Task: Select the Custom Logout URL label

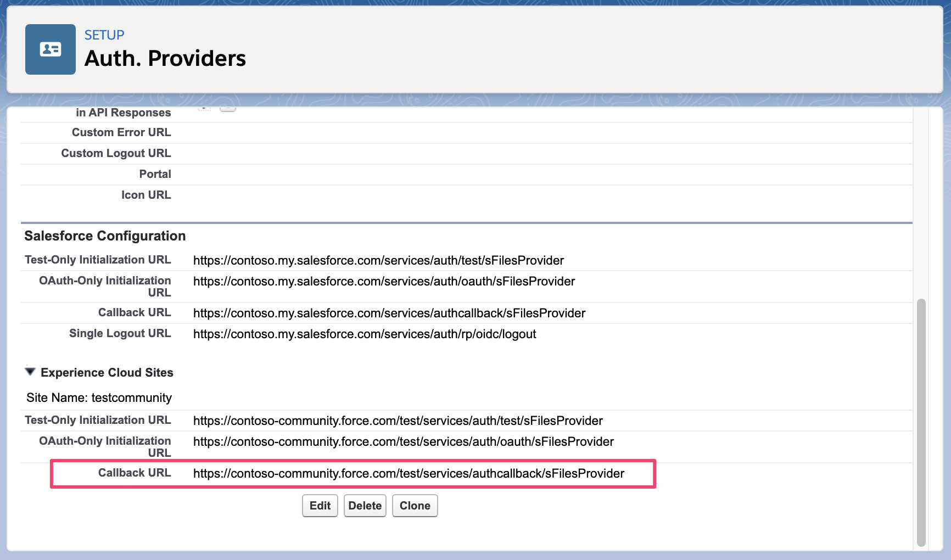Action: point(116,153)
